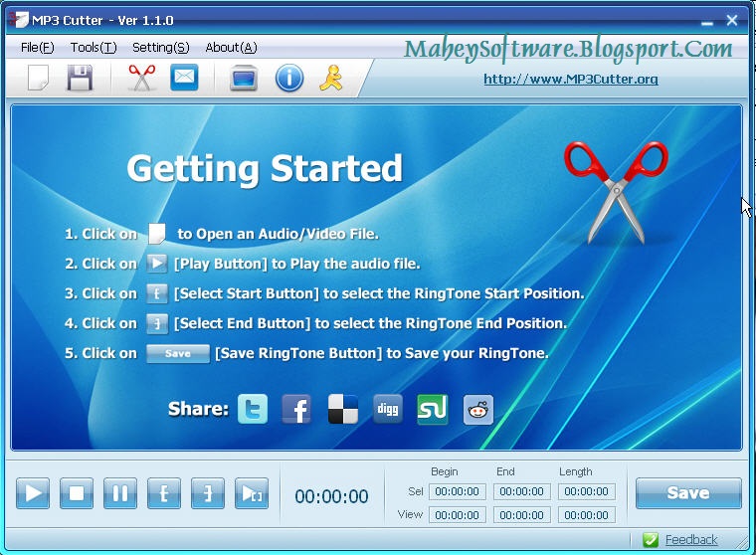
Task: Click the small Save button in step 5
Action: tap(178, 353)
